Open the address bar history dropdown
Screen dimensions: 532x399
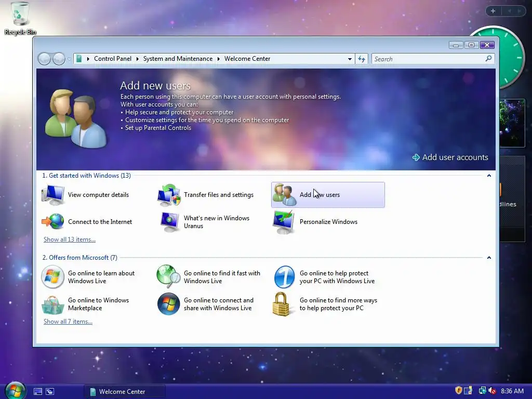coord(350,59)
